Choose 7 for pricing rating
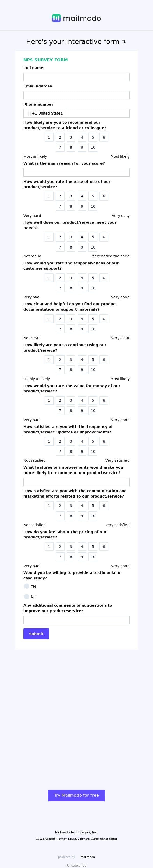This screenshot has width=153, height=868. click(60, 557)
